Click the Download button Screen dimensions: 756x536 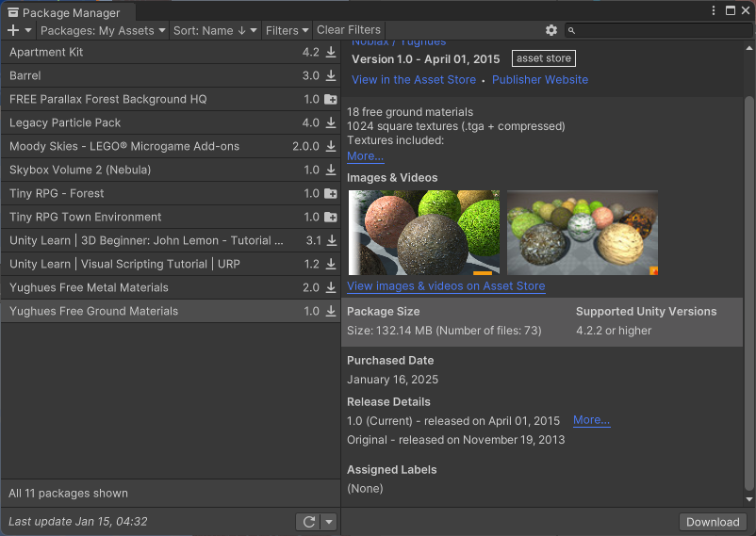(713, 522)
